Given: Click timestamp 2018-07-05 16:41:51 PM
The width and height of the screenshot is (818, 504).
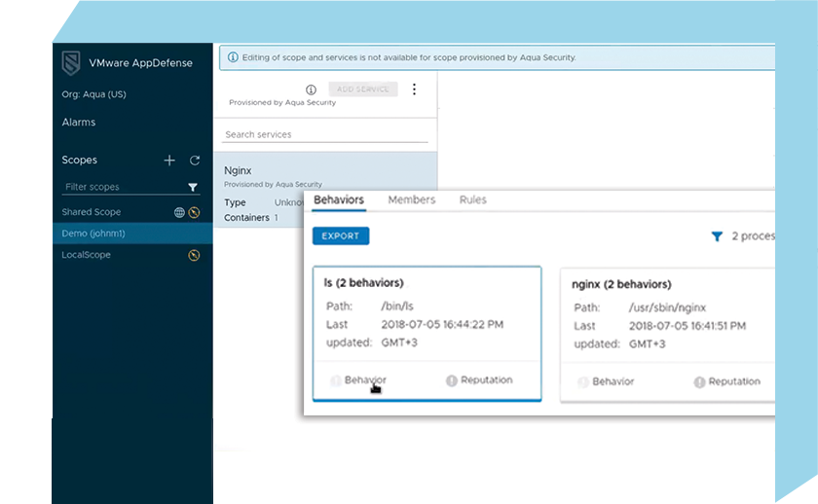Looking at the screenshot, I should point(688,326).
